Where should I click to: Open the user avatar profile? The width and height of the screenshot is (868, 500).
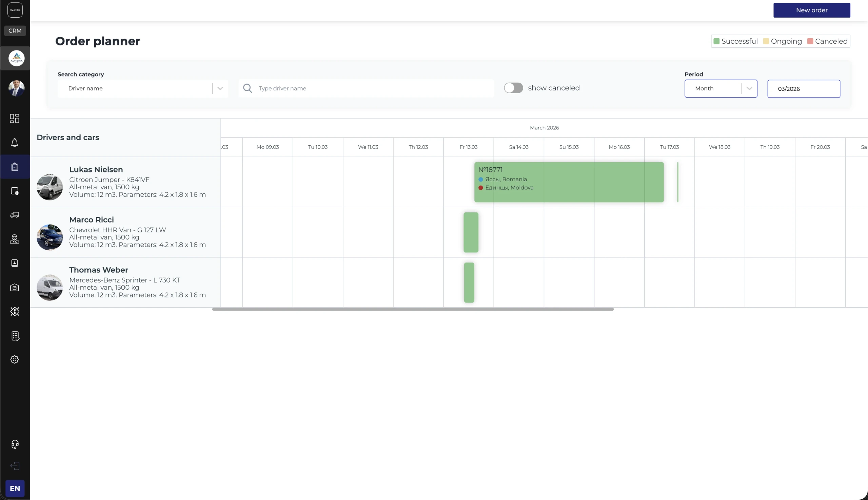17,88
